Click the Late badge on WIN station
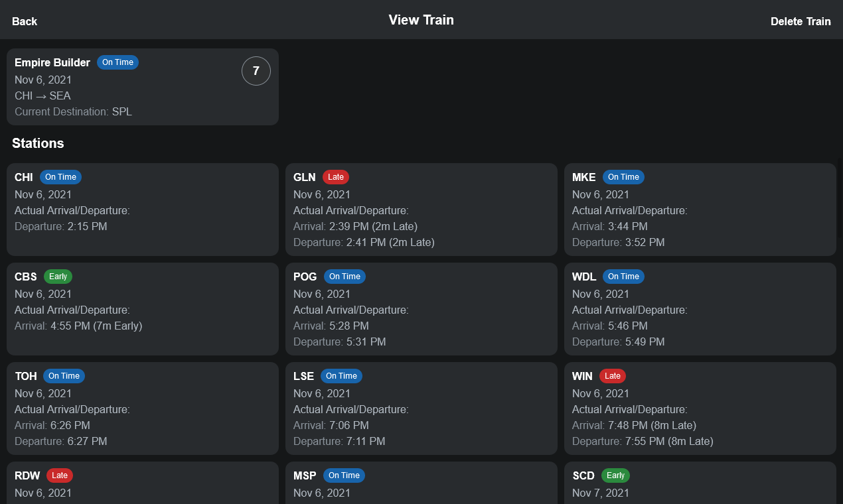Viewport: 843px width, 504px height. 612,375
